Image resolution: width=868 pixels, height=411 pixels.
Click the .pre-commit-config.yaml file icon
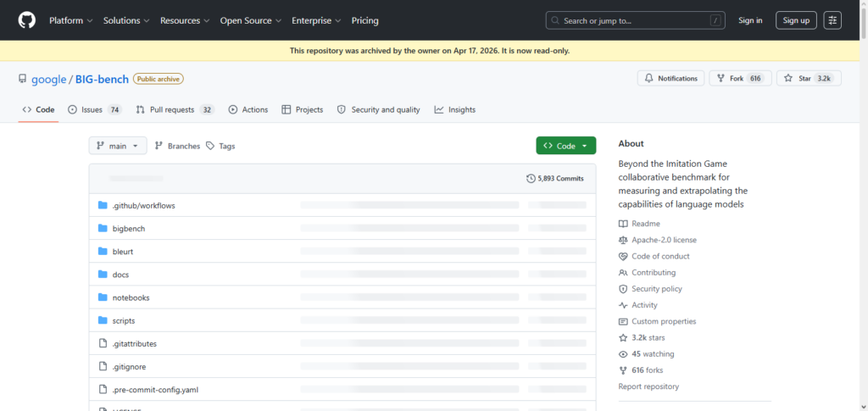click(103, 390)
